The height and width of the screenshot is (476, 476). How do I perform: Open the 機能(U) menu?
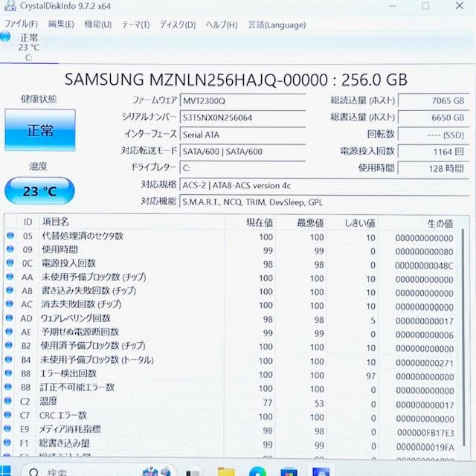[97, 25]
